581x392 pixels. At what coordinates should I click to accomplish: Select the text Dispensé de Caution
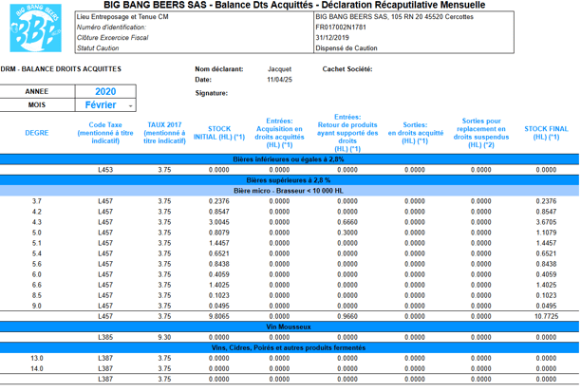tap(347, 48)
